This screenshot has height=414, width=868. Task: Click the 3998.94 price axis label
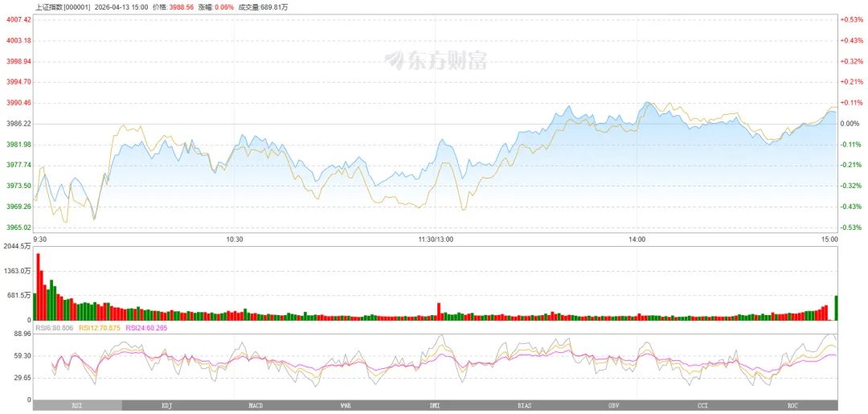(x=19, y=61)
